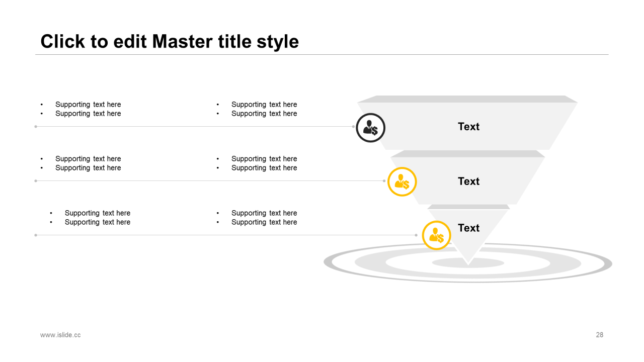This screenshot has width=644, height=362.
Task: Click second row right 'Supporting text here' block
Action: 257,163
